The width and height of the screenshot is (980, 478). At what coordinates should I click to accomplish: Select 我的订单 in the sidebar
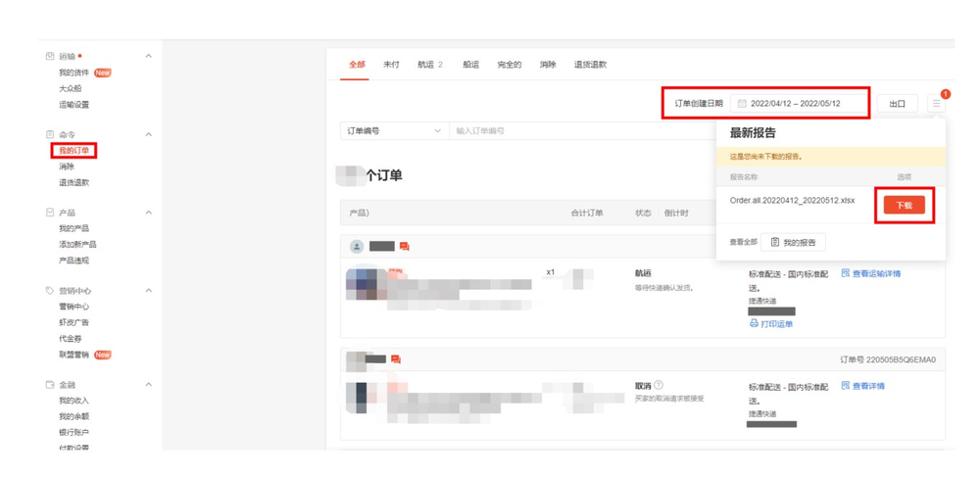click(x=73, y=151)
